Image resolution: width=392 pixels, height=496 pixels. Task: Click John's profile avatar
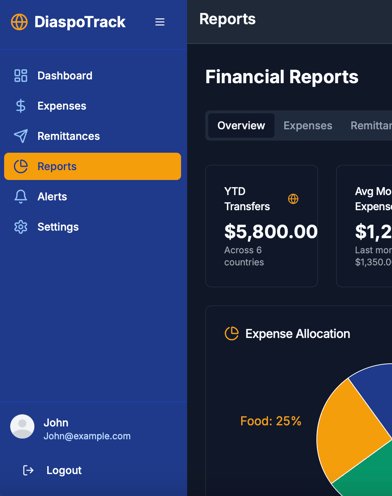click(x=22, y=426)
